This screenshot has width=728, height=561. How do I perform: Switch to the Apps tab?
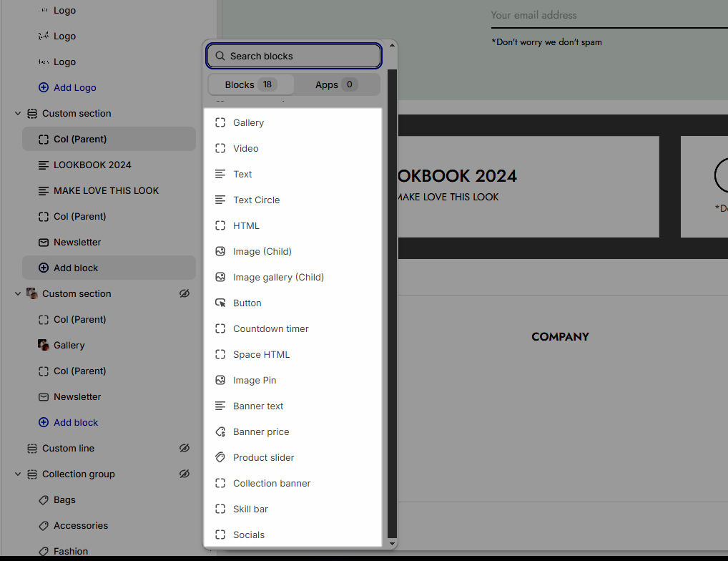(337, 84)
